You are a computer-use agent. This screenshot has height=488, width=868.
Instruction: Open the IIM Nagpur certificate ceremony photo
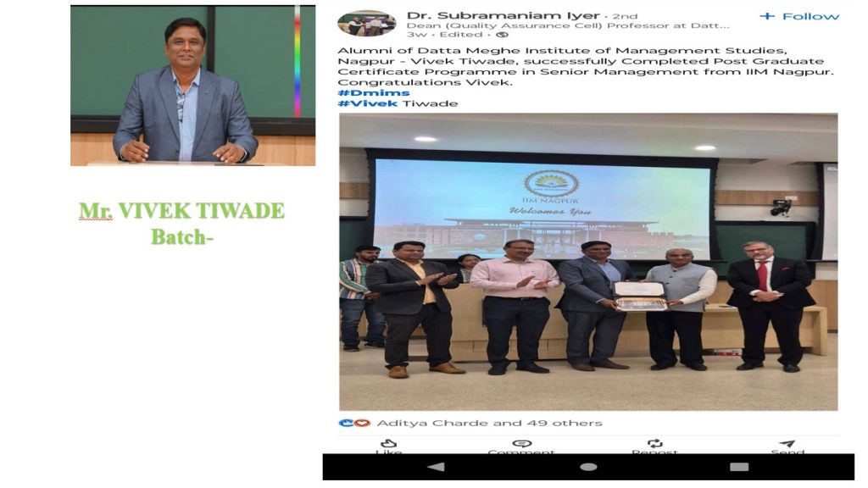tap(588, 262)
